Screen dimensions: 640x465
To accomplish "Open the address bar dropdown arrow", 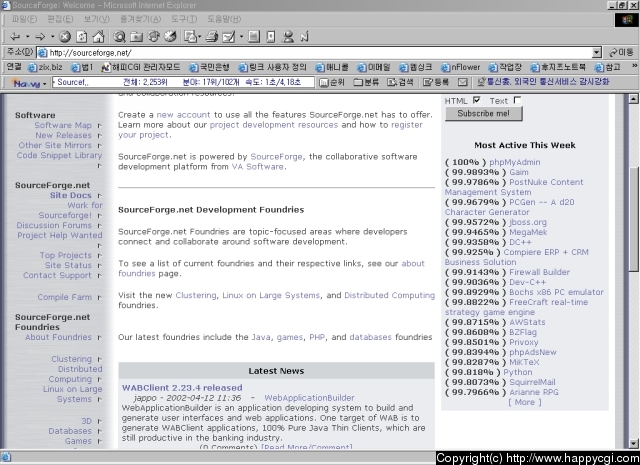I will pyautogui.click(x=597, y=53).
